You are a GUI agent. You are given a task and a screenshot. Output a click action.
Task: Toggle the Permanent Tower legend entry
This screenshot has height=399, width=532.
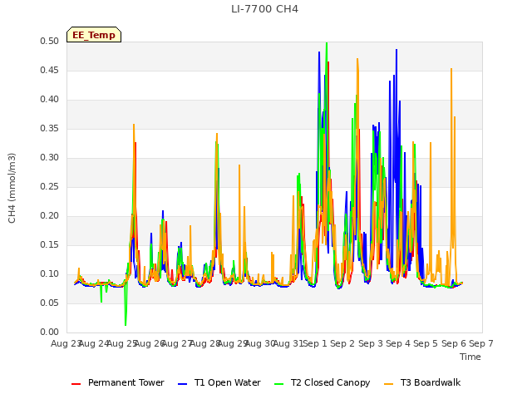tap(118, 382)
